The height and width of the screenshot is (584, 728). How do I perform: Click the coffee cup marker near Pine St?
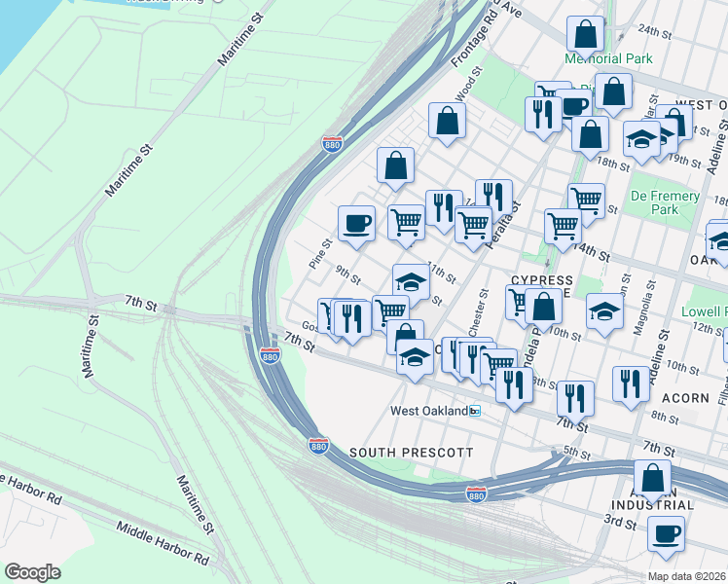356,227
